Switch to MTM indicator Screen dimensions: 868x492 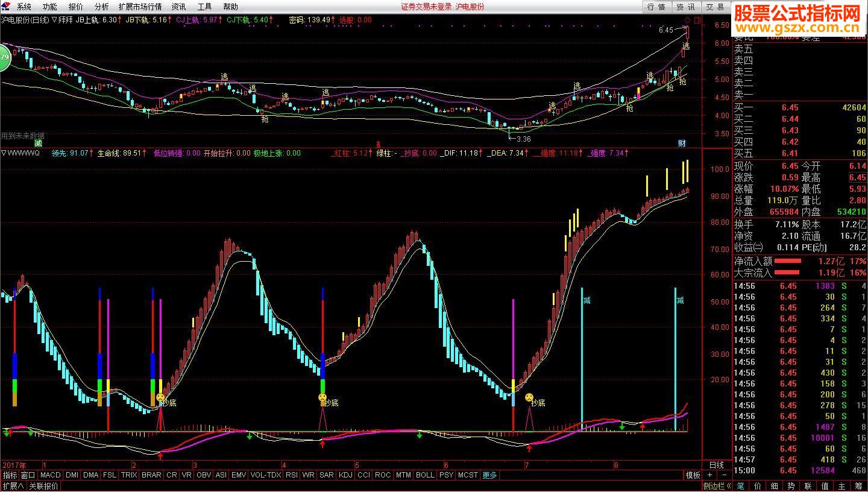pyautogui.click(x=403, y=475)
